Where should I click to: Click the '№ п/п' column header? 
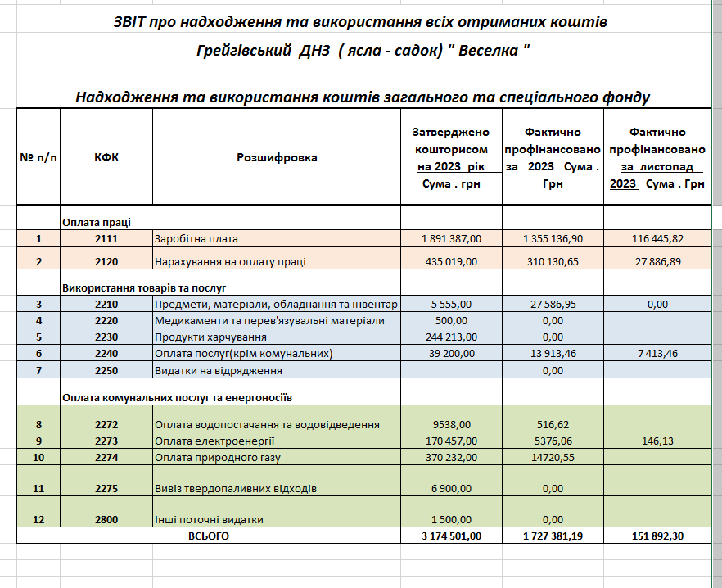[38, 157]
